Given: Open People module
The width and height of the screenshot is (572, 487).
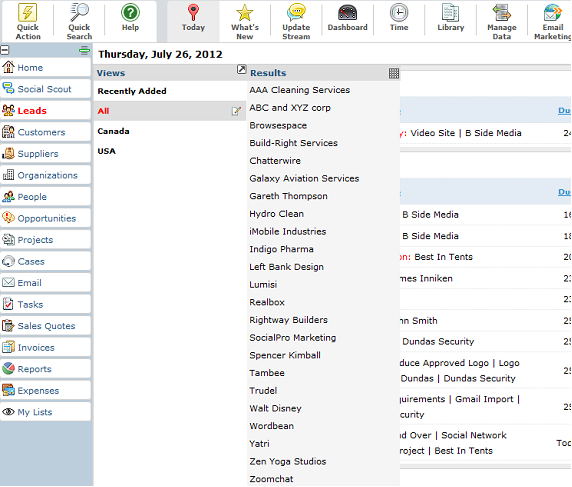Looking at the screenshot, I should 45,197.
